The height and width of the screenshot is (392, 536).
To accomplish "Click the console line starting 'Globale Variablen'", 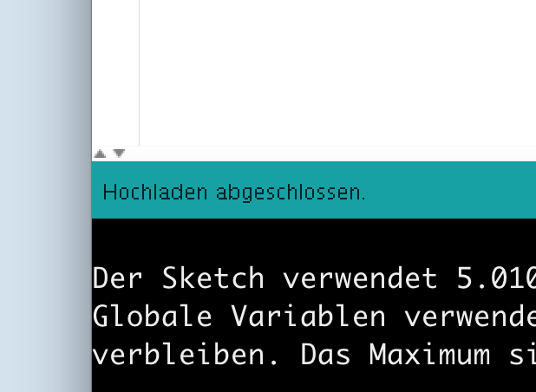I will [314, 317].
